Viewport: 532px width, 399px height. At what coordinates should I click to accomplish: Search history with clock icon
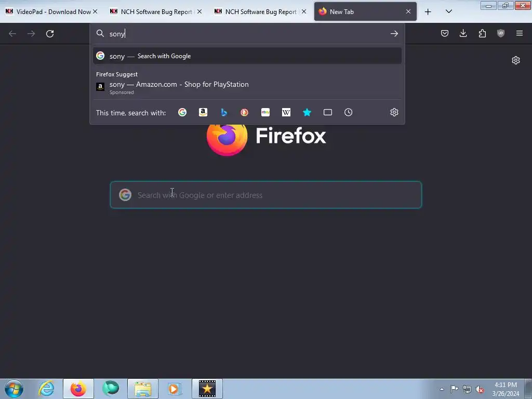349,112
